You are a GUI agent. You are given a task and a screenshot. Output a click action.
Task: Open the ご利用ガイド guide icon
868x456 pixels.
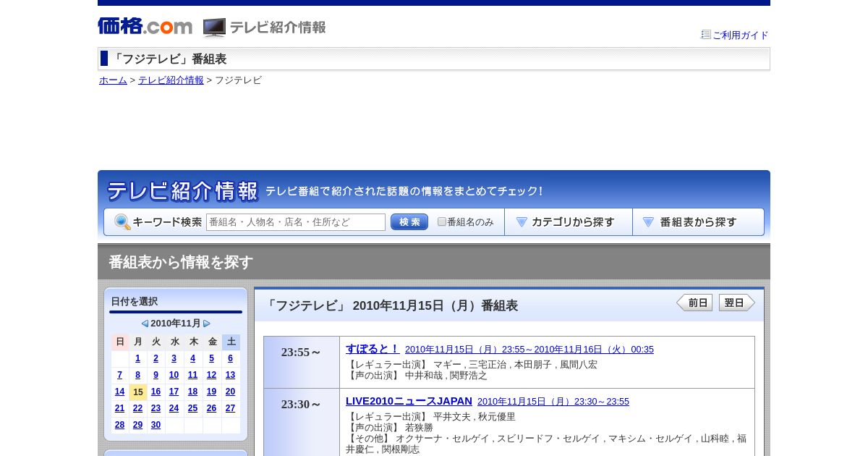click(x=706, y=34)
